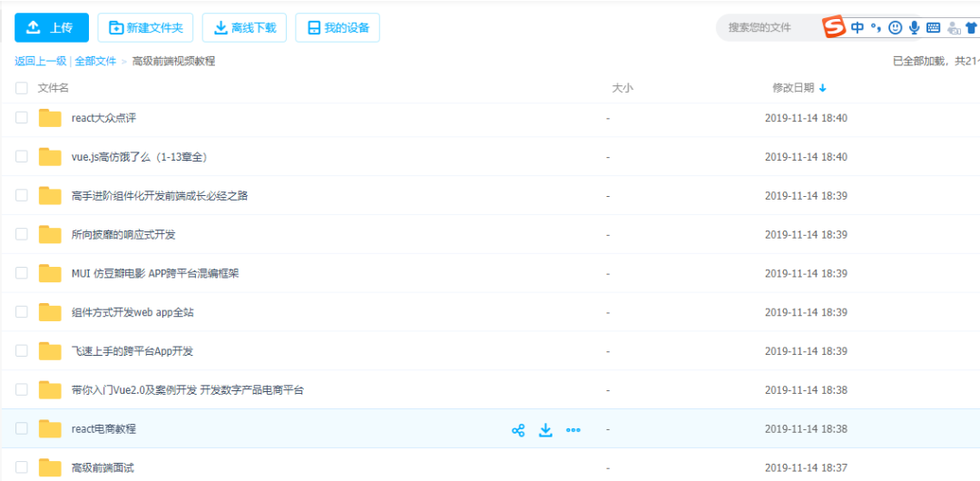This screenshot has width=980, height=481.
Task: Click the Sogou skin shirt icon
Action: pos(972,28)
